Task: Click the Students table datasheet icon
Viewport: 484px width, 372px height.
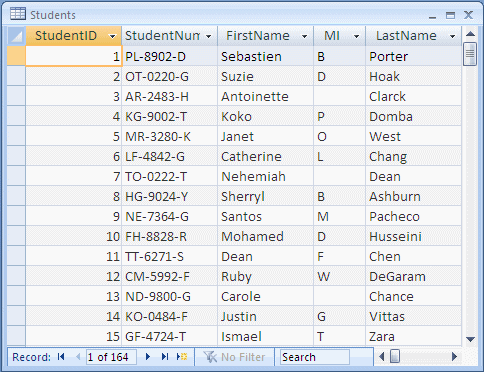Action: tap(18, 14)
